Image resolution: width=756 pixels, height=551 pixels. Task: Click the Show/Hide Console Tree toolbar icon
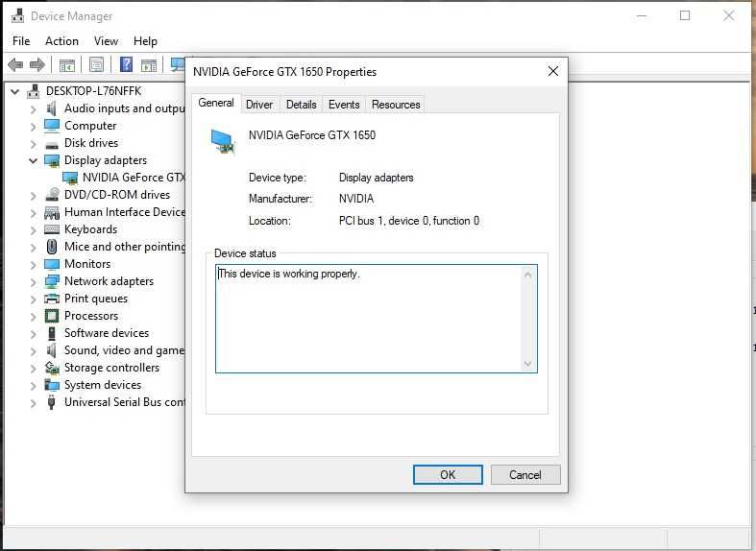(x=67, y=64)
